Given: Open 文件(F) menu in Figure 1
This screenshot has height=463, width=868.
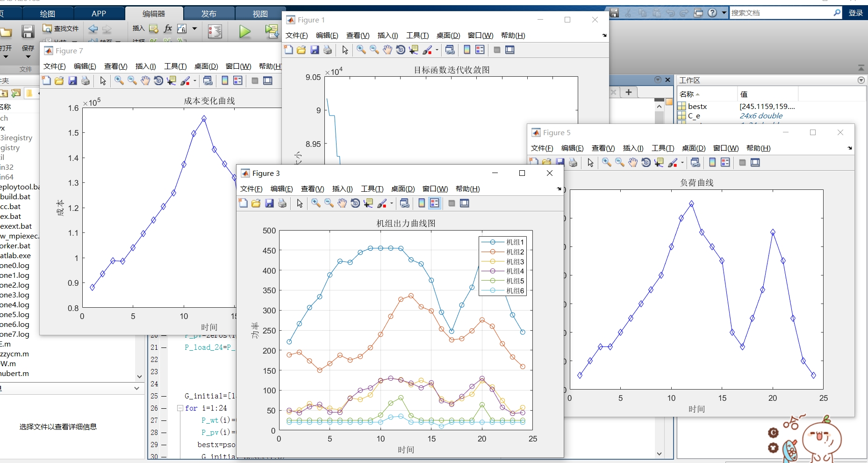Looking at the screenshot, I should [297, 35].
